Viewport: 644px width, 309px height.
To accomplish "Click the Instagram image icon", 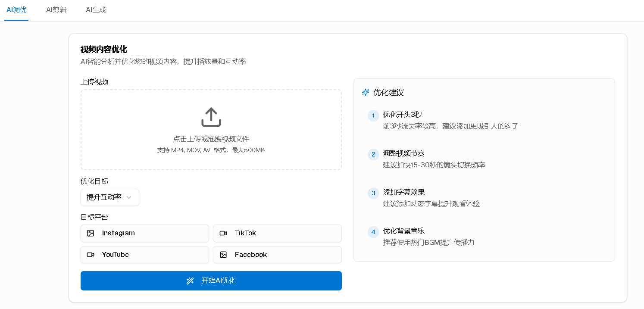I will (x=91, y=233).
